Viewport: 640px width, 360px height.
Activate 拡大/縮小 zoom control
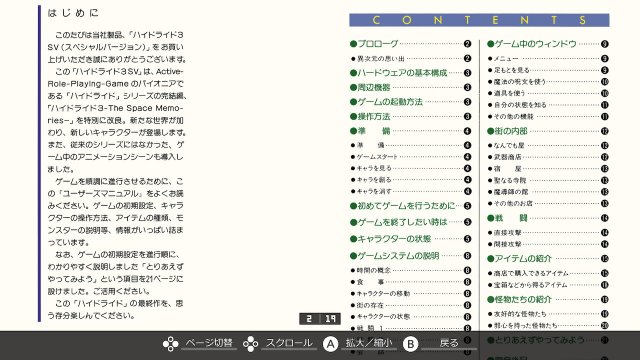tap(369, 343)
